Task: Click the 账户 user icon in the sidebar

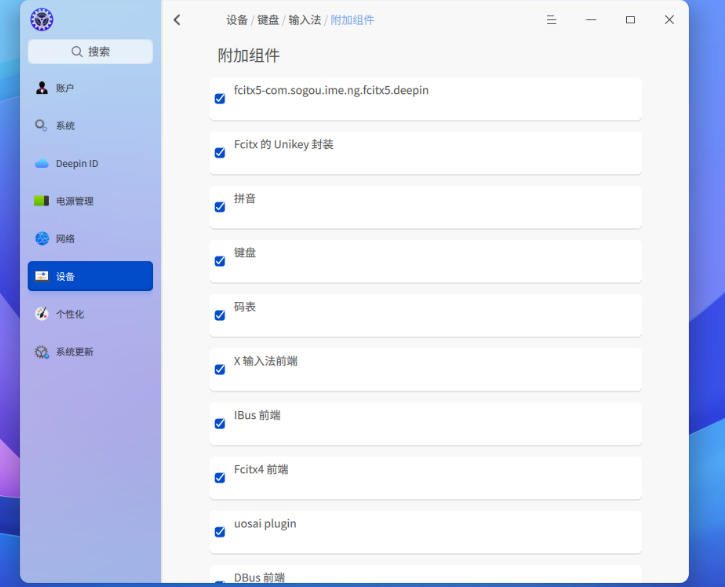Action: point(42,88)
